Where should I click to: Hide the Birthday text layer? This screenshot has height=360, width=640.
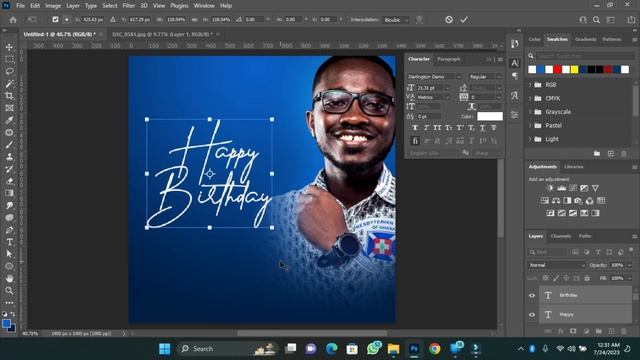[x=532, y=296]
